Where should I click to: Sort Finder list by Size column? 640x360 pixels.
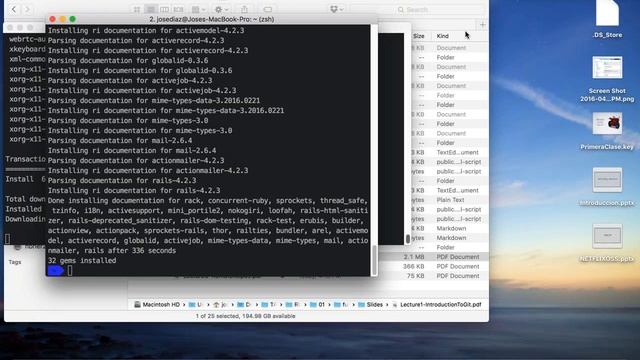click(x=419, y=36)
